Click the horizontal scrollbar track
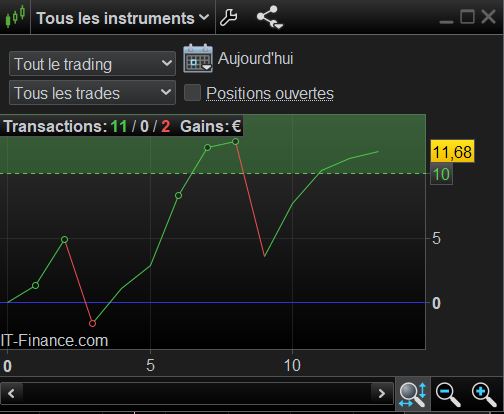The width and height of the screenshot is (504, 414). 197,394
